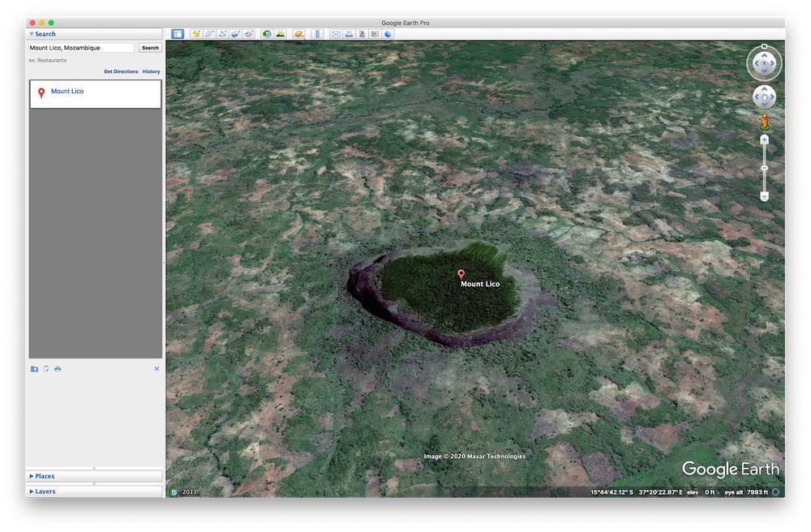Click the Print icon in toolbar
811x532 pixels.
point(349,34)
